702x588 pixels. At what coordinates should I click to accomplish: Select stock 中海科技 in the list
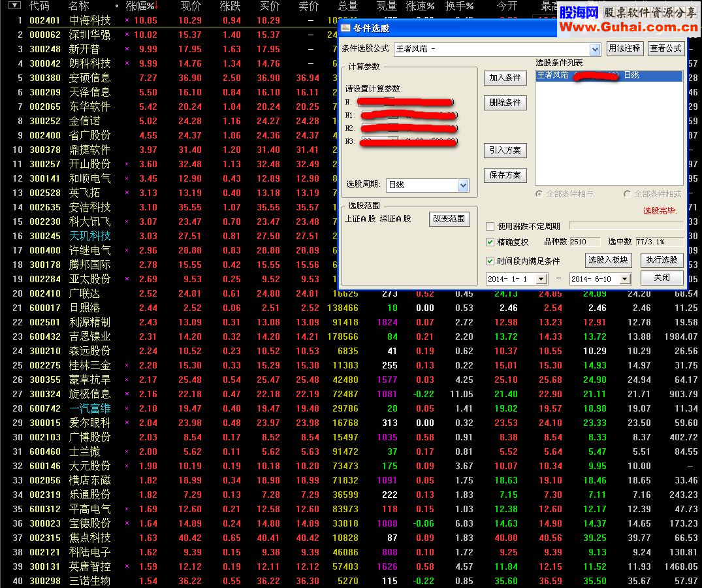(90, 21)
